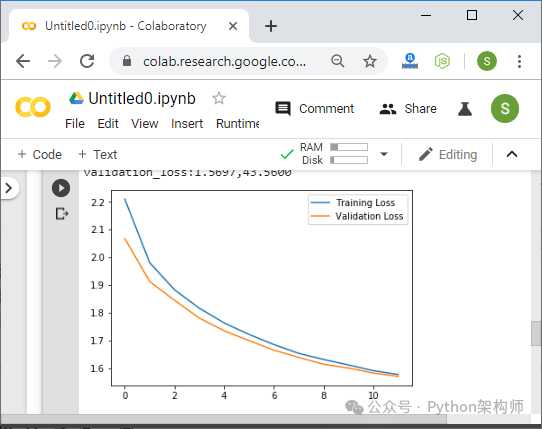
Task: Rename the notebook title Untitled0.ipynb
Action: (x=142, y=98)
